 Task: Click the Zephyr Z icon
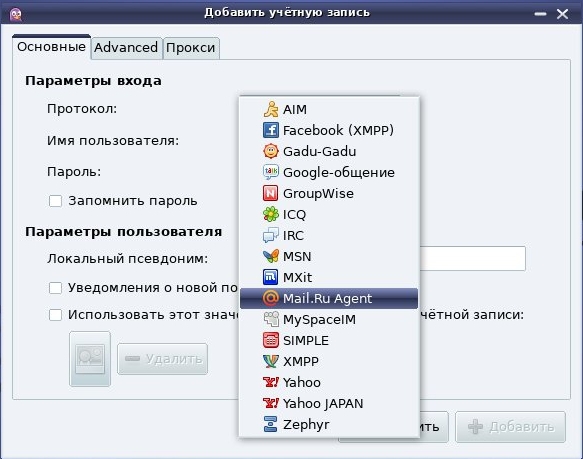271,424
